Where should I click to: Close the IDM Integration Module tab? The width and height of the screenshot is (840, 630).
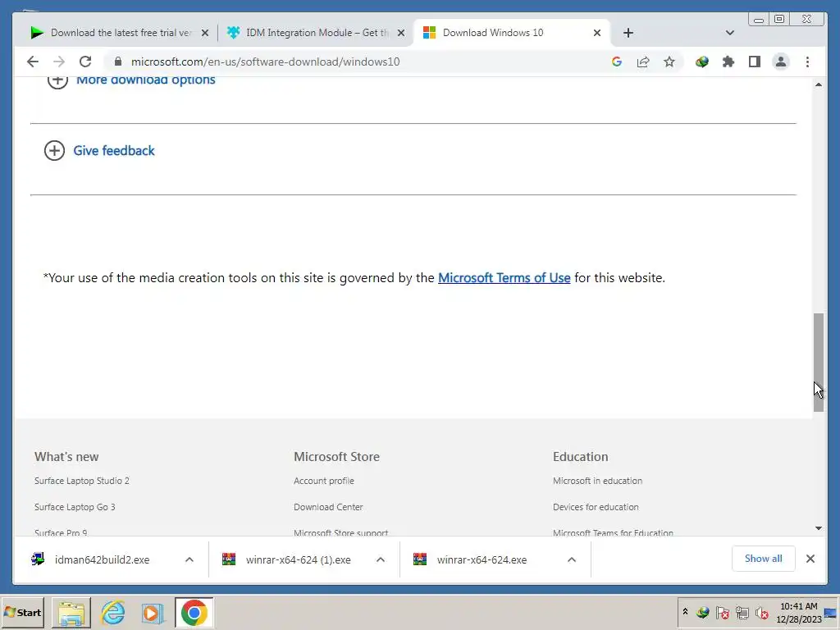[x=400, y=33]
